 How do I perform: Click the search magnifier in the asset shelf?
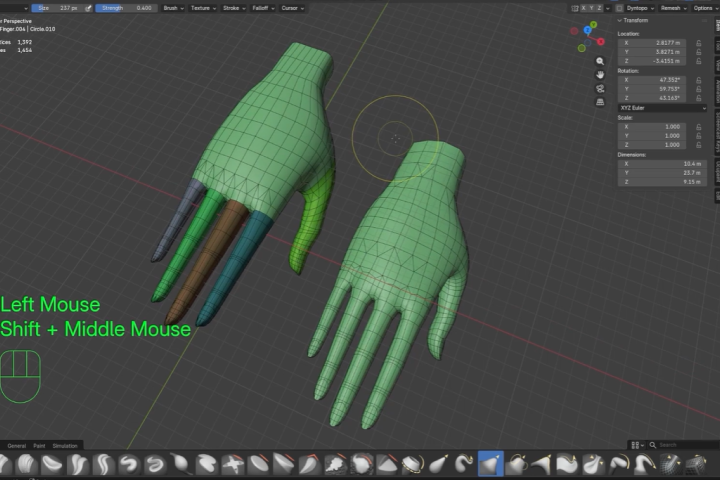[x=652, y=445]
